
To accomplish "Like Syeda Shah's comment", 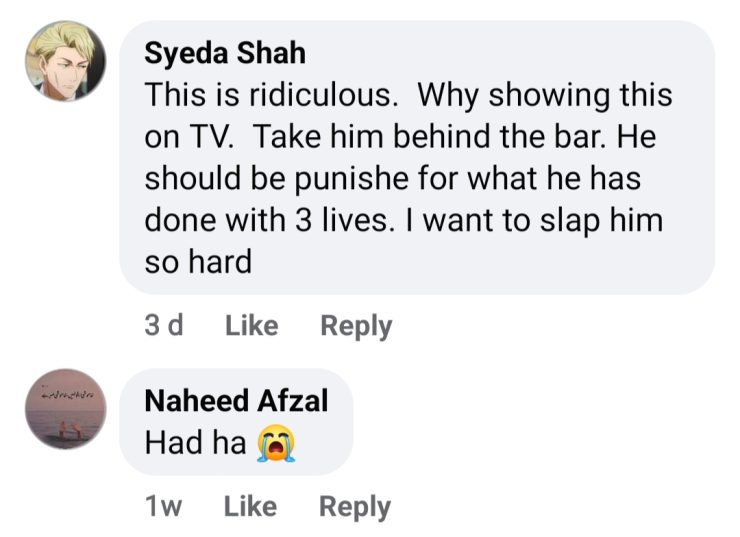I will (251, 325).
